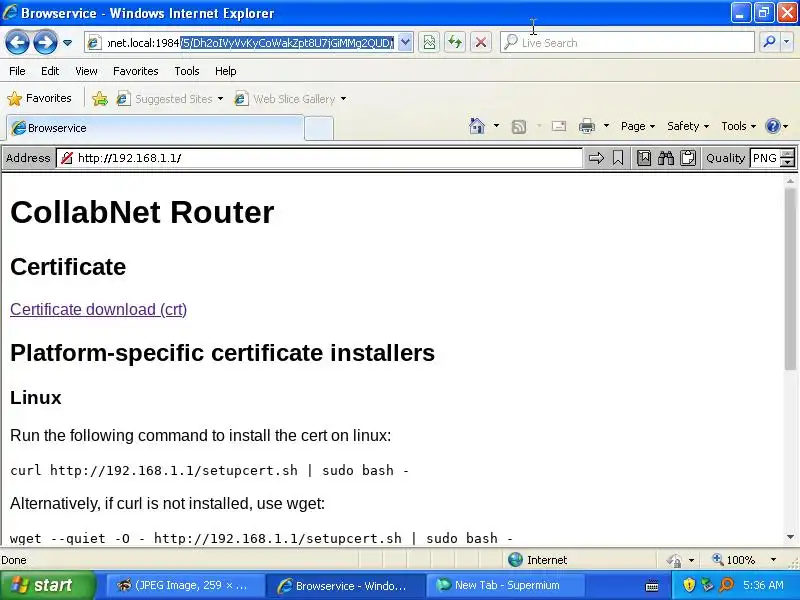Image resolution: width=800 pixels, height=600 pixels.
Task: Open the View menu
Action: click(x=86, y=71)
